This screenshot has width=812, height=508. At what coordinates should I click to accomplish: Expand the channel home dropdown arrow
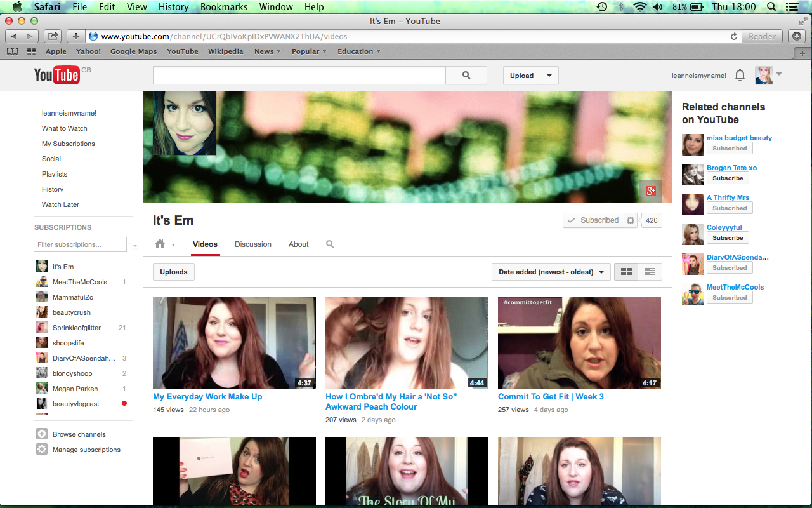(174, 245)
